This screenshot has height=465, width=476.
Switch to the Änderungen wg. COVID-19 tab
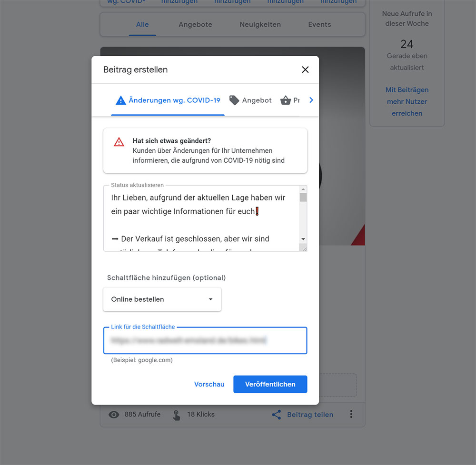[x=168, y=100]
